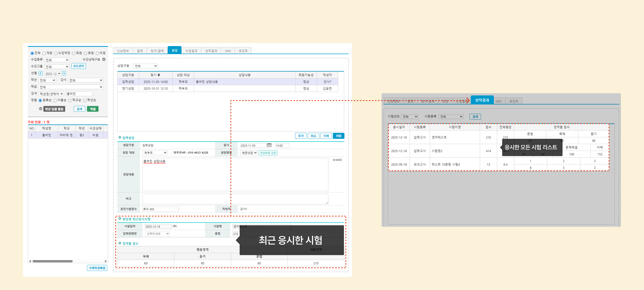
Task: Click the 학년 일괄 올림 button
Action: 54,109
